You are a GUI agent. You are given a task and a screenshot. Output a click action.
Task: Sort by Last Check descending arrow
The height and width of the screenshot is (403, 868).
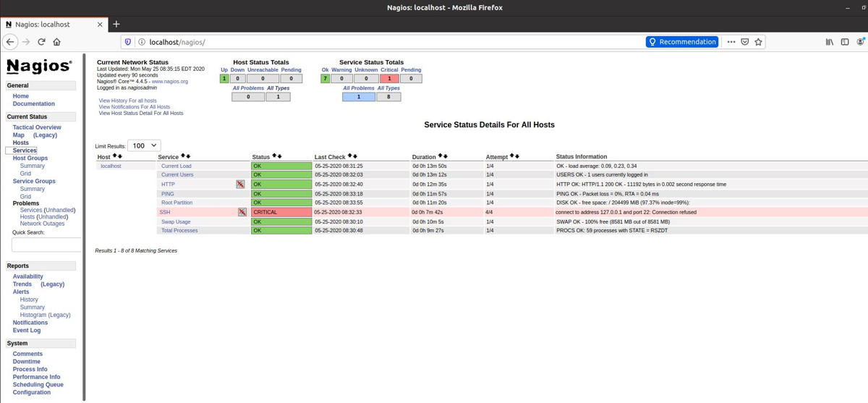(355, 156)
